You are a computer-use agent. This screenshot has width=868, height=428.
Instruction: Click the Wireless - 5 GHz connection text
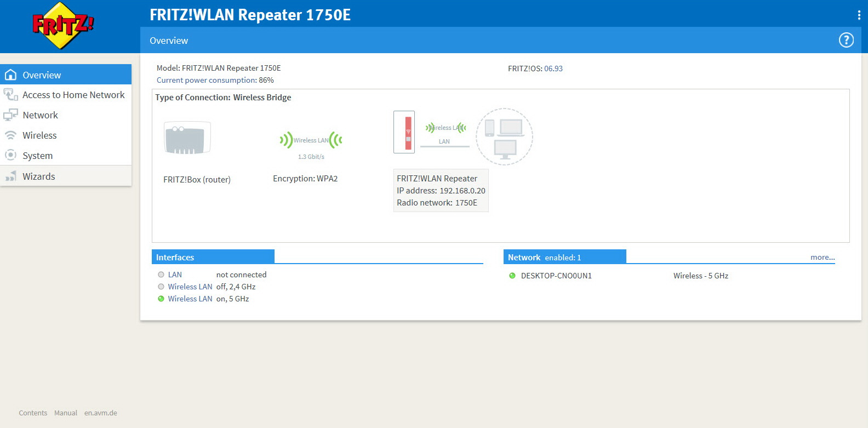[x=701, y=276]
